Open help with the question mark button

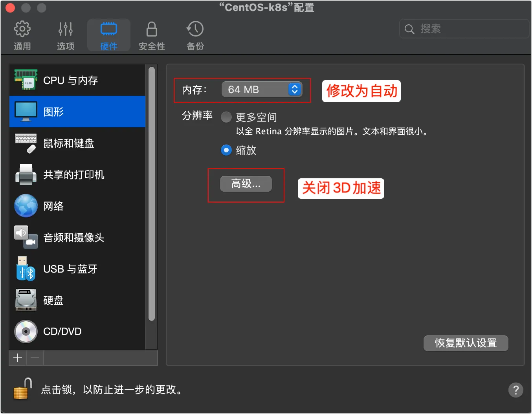515,390
